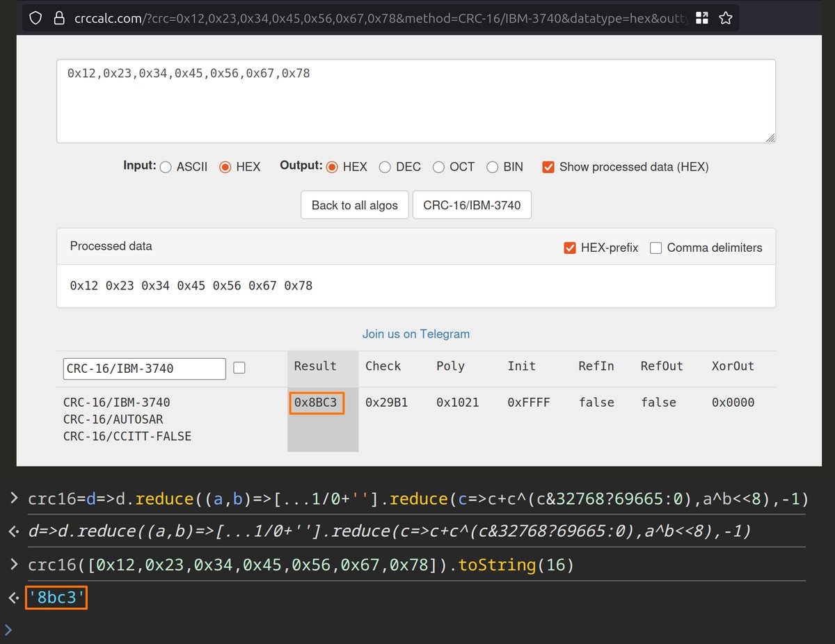835x644 pixels.
Task: Click the CRC-16/IBM-3740 button
Action: tap(472, 205)
